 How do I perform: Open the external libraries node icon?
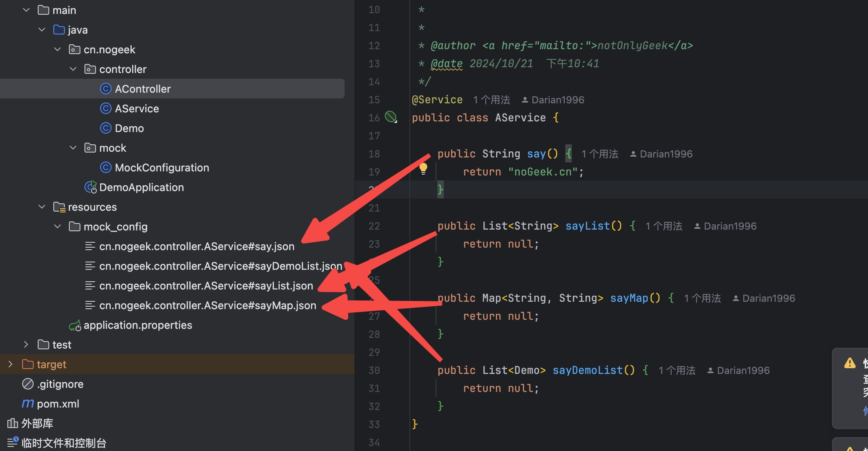click(x=12, y=424)
